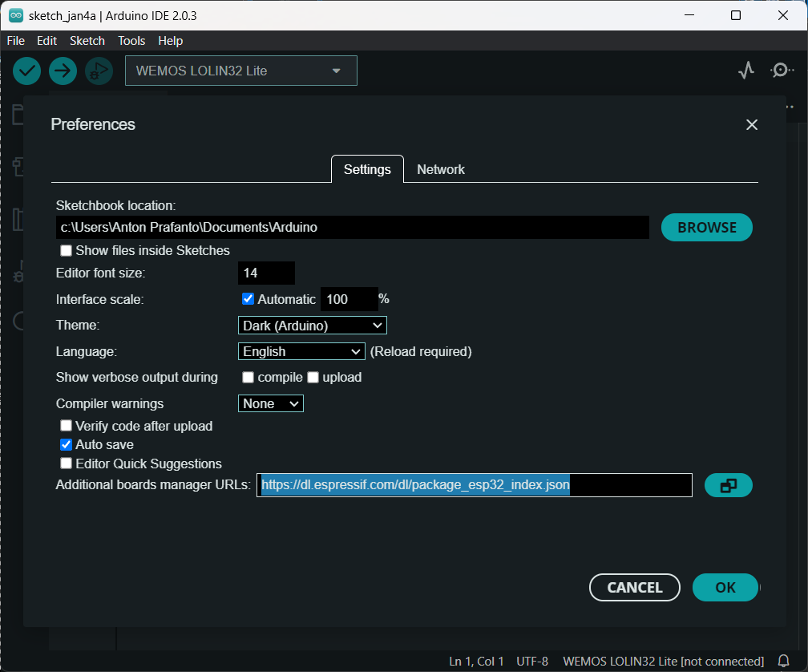
Task: Toggle Show files inside Sketches checkbox
Action: coord(66,250)
